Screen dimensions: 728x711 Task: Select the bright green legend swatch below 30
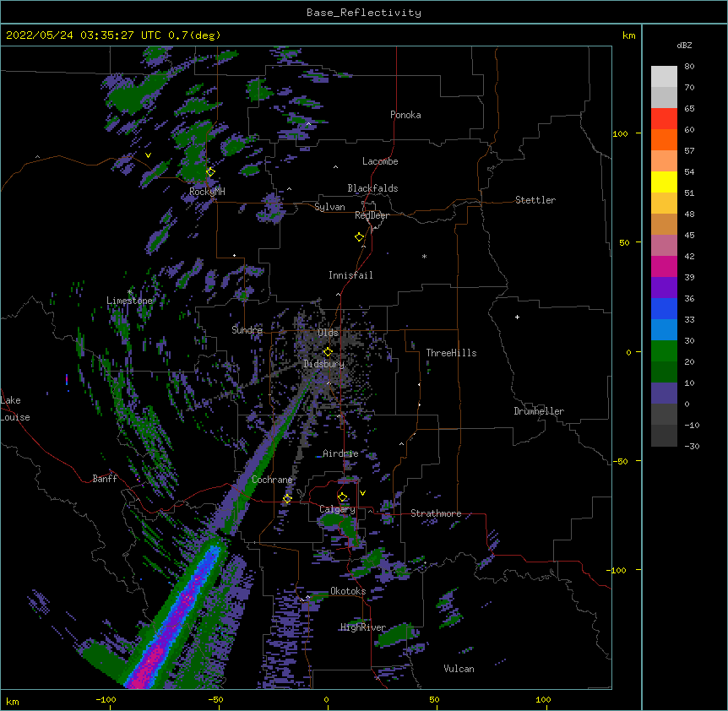[x=664, y=351]
